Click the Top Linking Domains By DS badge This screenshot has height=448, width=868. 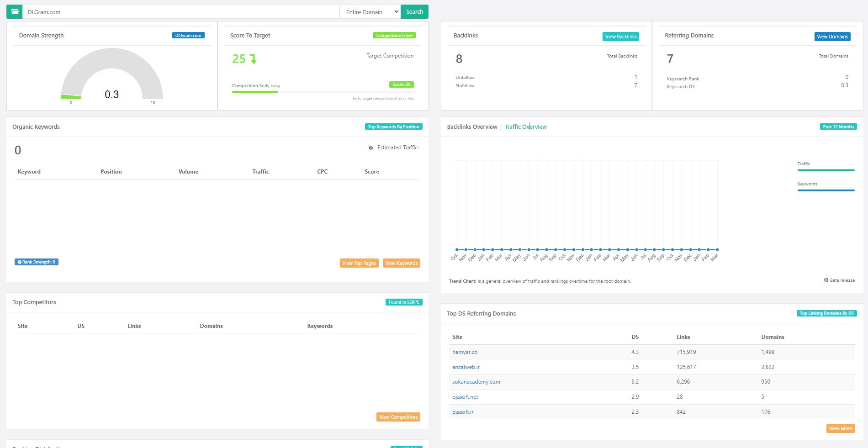pyautogui.click(x=827, y=313)
